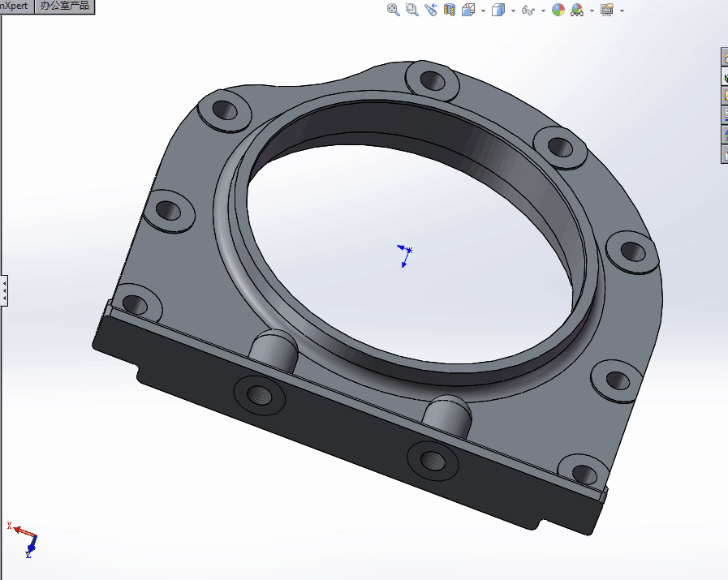Click the Previous View icon
This screenshot has height=580, width=728.
[x=430, y=9]
